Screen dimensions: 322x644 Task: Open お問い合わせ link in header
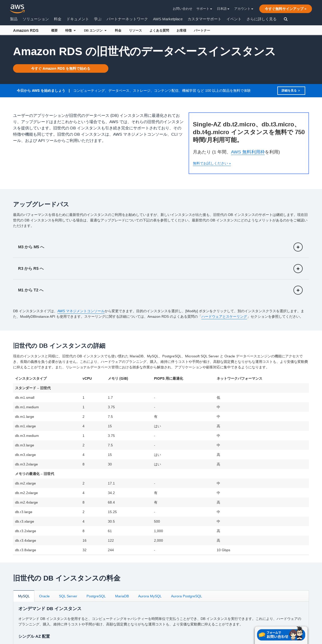coord(182,9)
